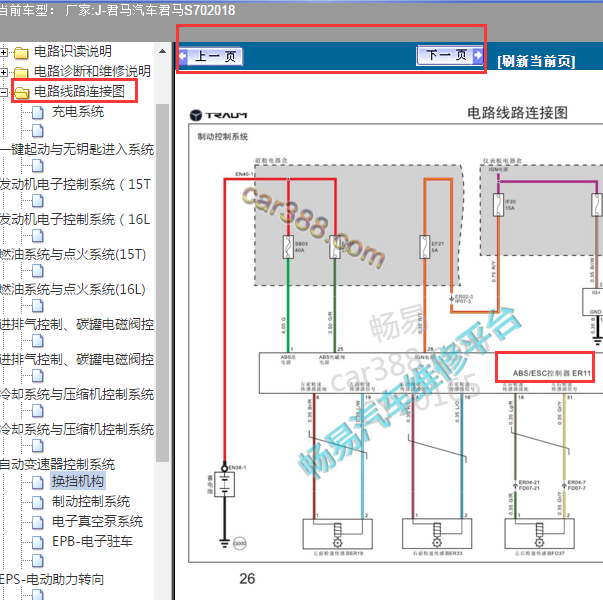Viewport: 603px width, 600px height.
Task: Click the 电路线路连接图 heading above the diagram
Action: tap(517, 113)
